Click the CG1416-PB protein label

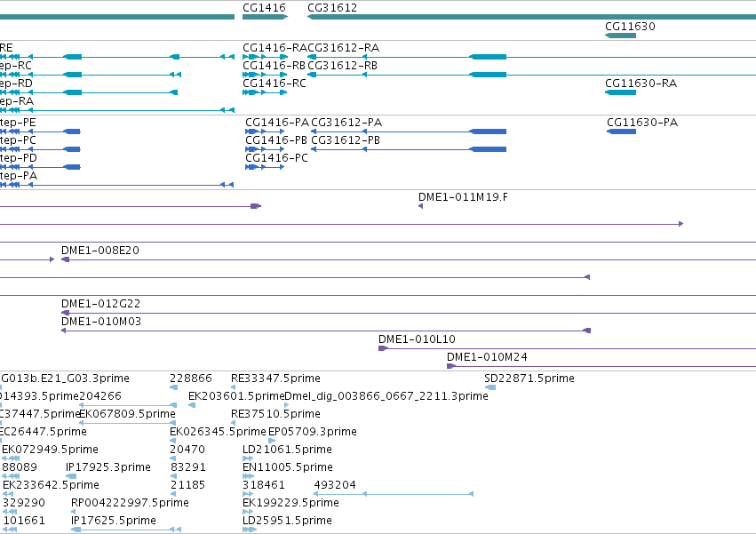pyautogui.click(x=276, y=140)
